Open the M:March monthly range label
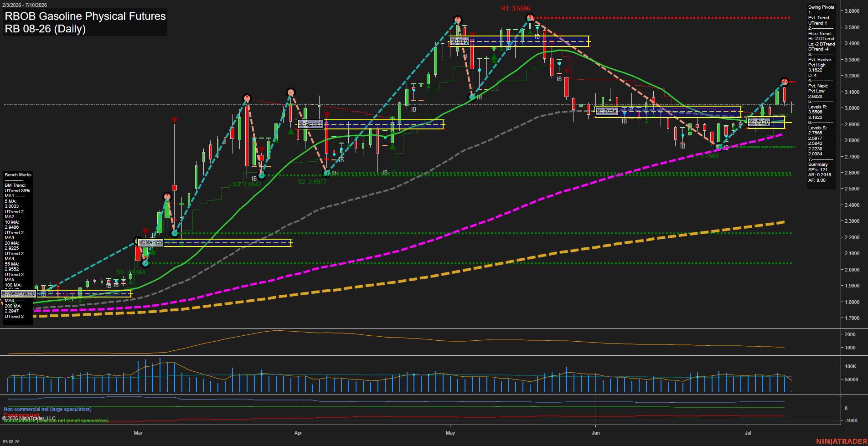Image resolution: width=868 pixels, height=446 pixels. coord(151,242)
